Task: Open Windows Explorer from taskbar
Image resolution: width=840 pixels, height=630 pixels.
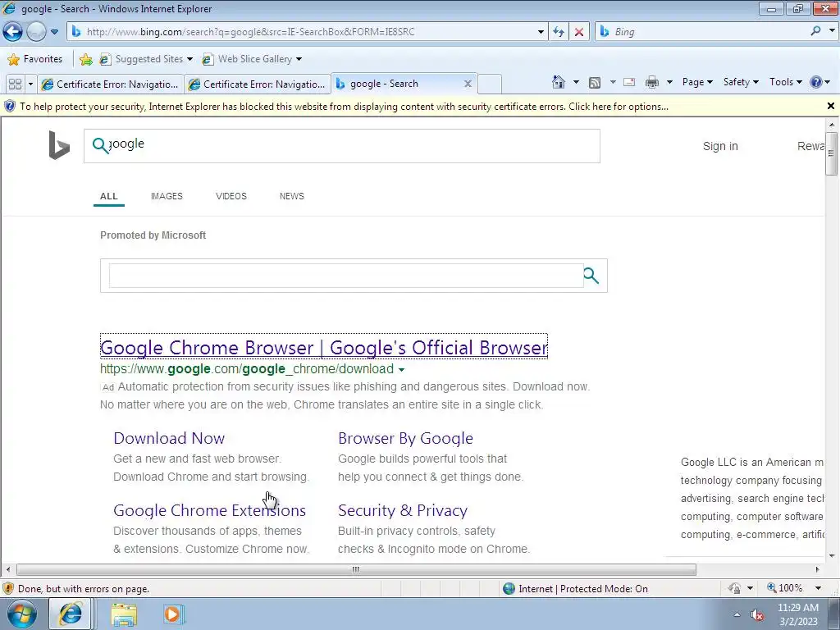Action: tap(124, 614)
